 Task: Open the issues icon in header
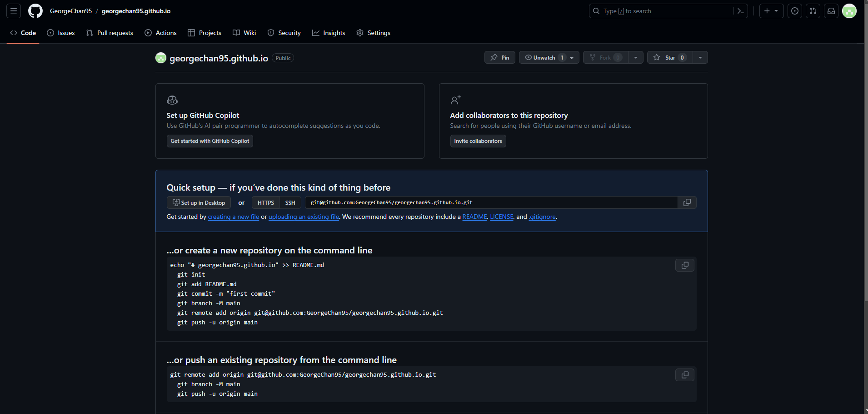(x=795, y=11)
